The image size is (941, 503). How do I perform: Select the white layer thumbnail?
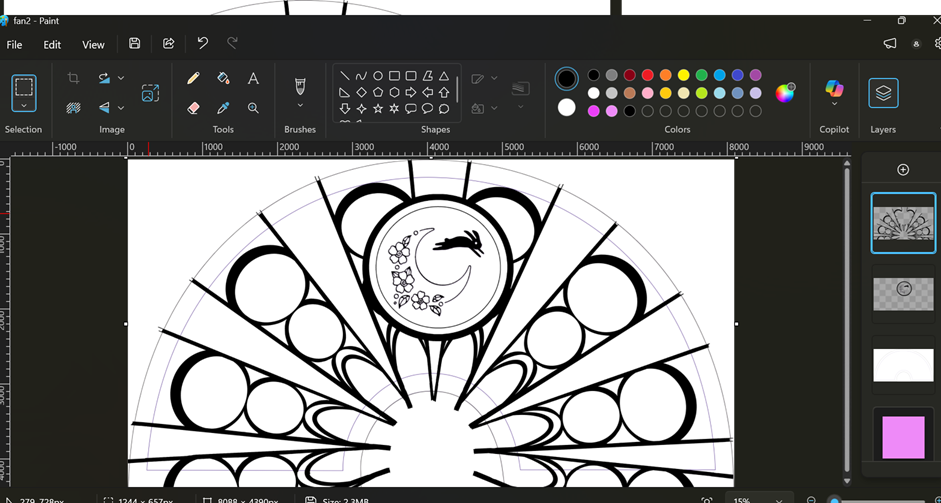pyautogui.click(x=903, y=365)
